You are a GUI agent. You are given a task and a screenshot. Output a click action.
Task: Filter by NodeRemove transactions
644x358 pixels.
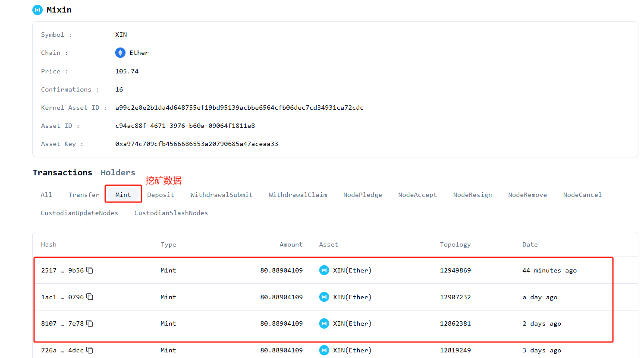[527, 195]
